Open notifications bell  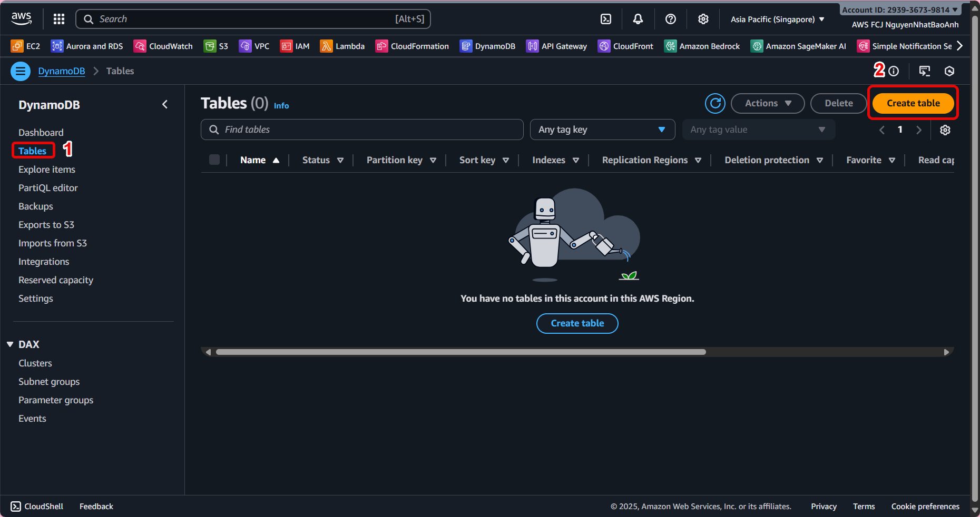[638, 19]
